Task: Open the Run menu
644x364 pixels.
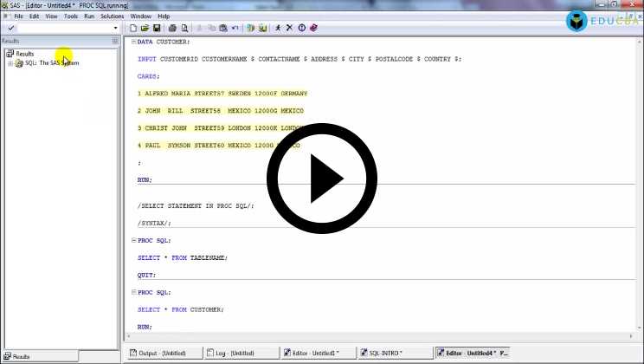Action: click(89, 16)
